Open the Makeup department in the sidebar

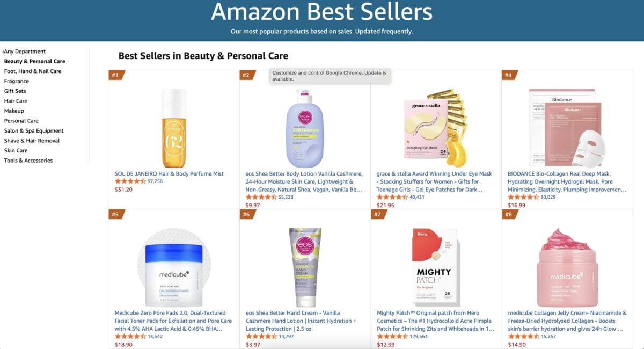pyautogui.click(x=13, y=111)
